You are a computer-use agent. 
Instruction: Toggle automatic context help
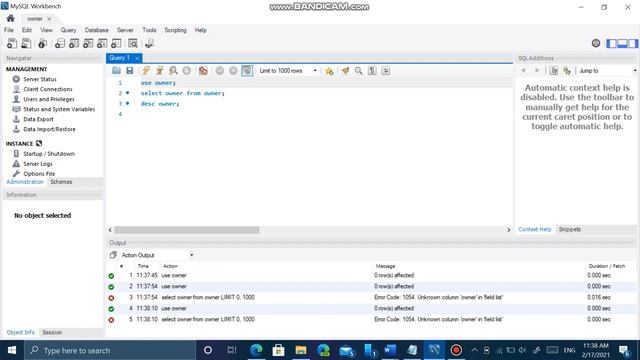567,71
